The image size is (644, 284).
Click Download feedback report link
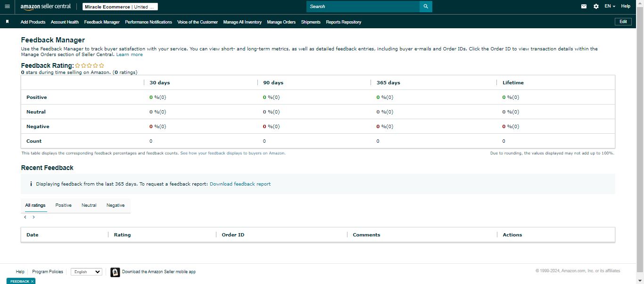pos(240,184)
